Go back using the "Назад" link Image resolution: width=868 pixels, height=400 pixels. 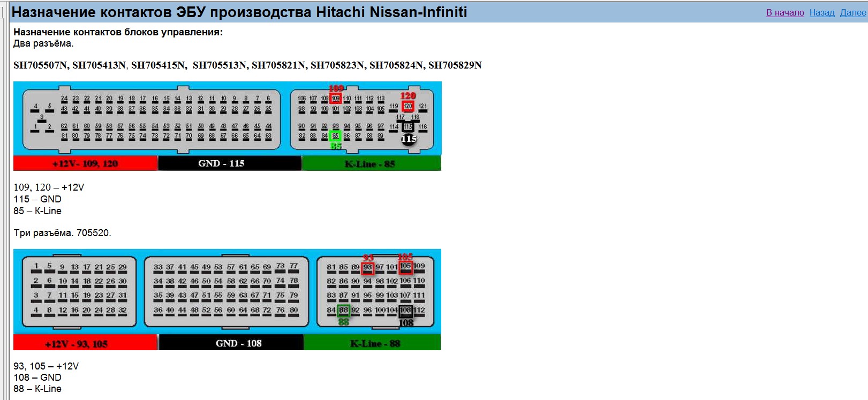pos(821,12)
